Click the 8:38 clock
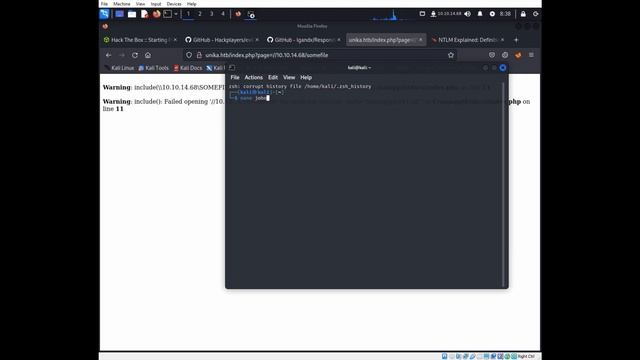 (505, 14)
